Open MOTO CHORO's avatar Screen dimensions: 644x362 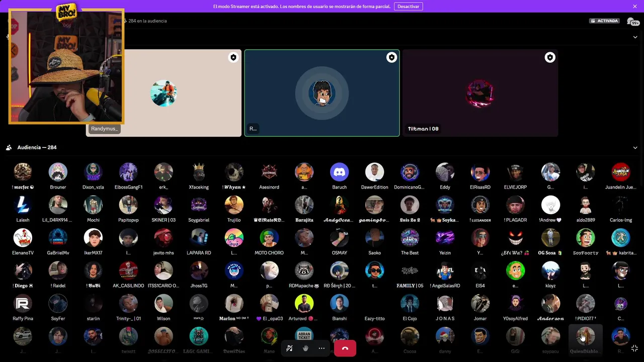pyautogui.click(x=269, y=237)
